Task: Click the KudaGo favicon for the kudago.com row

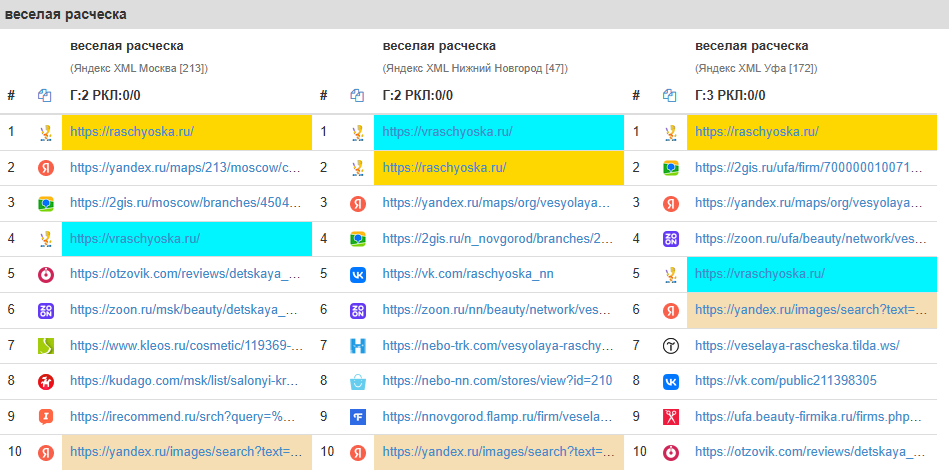Action: 45,381
